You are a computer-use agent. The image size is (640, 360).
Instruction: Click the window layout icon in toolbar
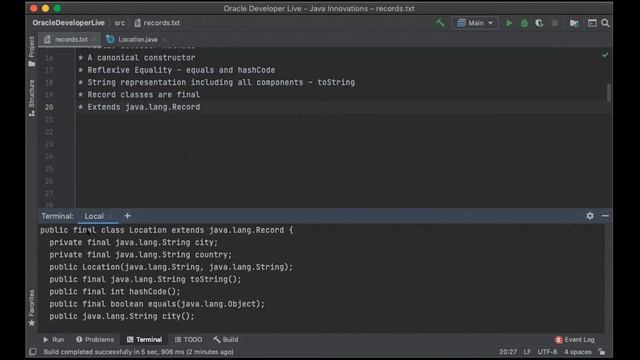[x=592, y=23]
